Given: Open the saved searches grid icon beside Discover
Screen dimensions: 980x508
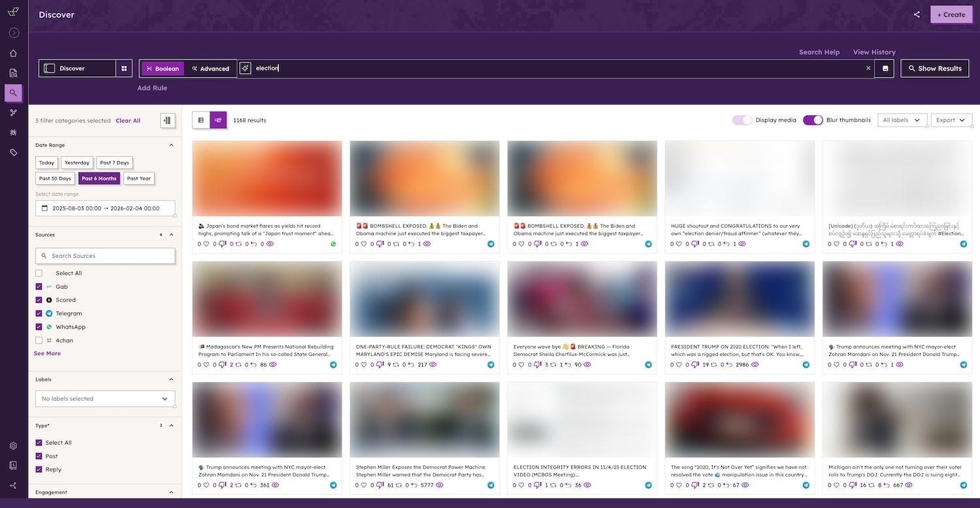Looking at the screenshot, I should [124, 68].
